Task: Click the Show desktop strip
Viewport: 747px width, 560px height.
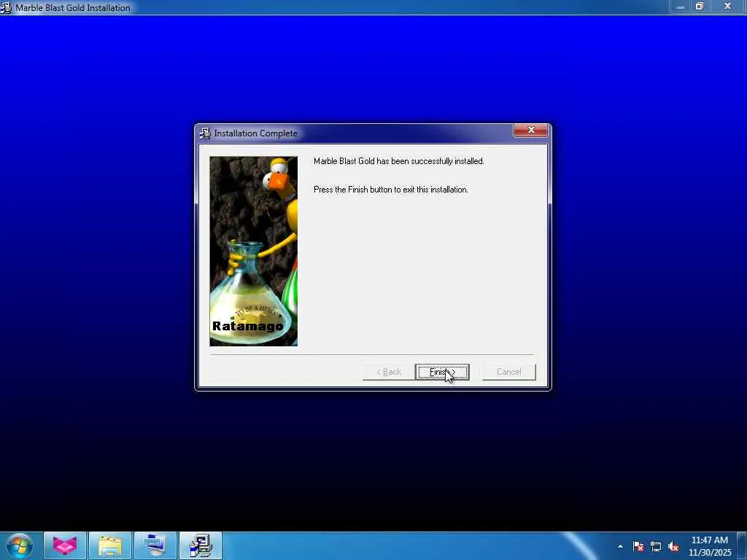Action: pos(742,545)
